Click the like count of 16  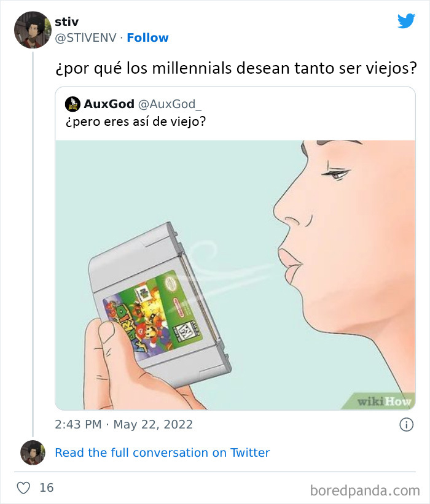[47, 488]
